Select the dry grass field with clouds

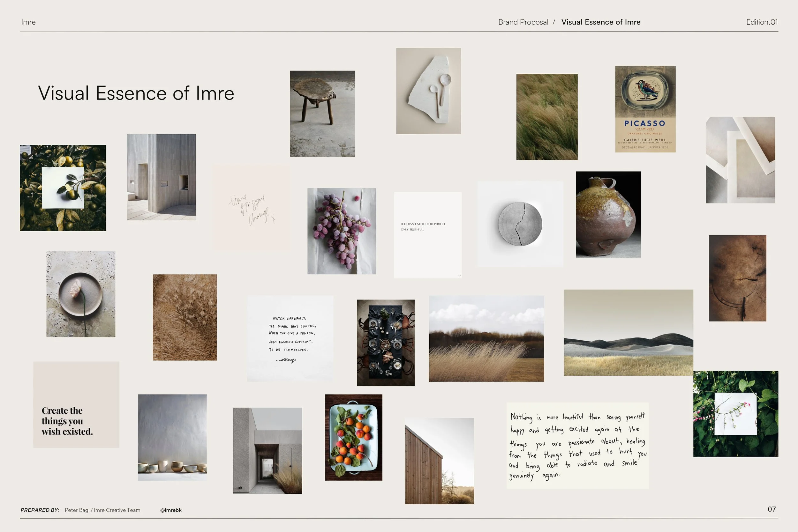(x=486, y=339)
